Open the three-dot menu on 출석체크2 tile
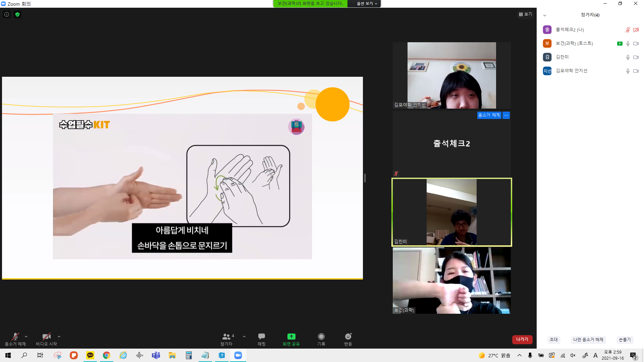 (506, 115)
